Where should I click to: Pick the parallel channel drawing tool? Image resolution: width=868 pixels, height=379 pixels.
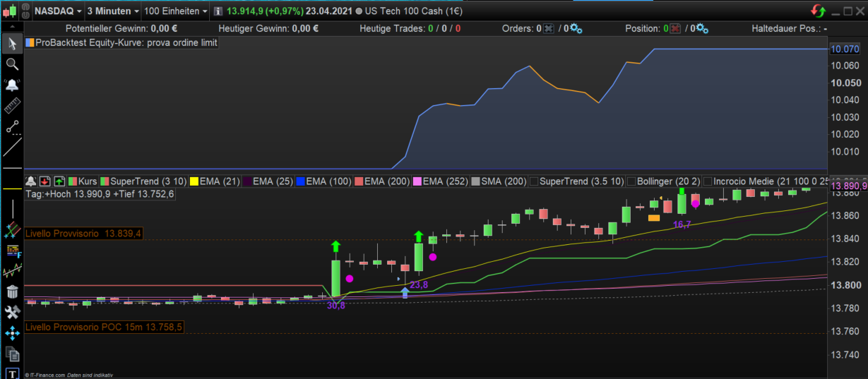click(12, 229)
